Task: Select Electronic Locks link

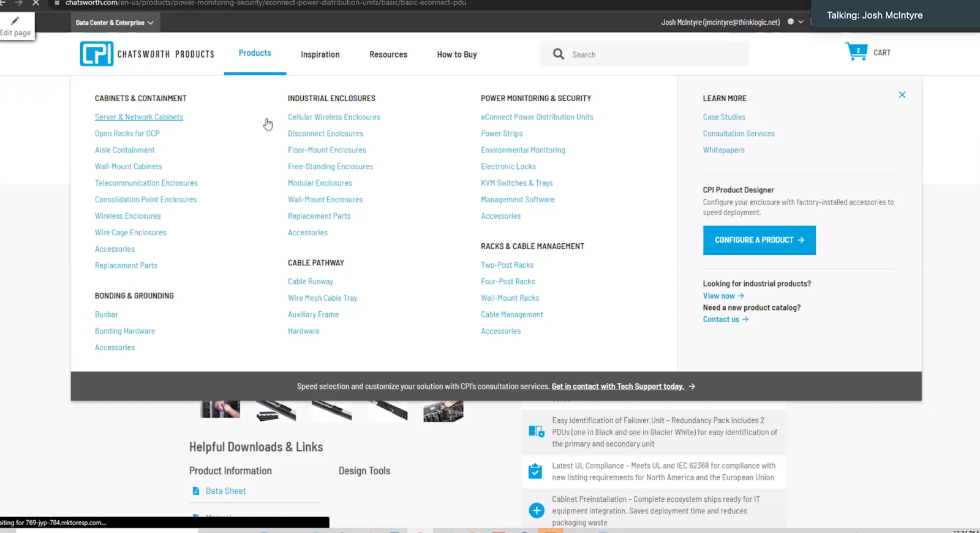Action: pyautogui.click(x=508, y=167)
